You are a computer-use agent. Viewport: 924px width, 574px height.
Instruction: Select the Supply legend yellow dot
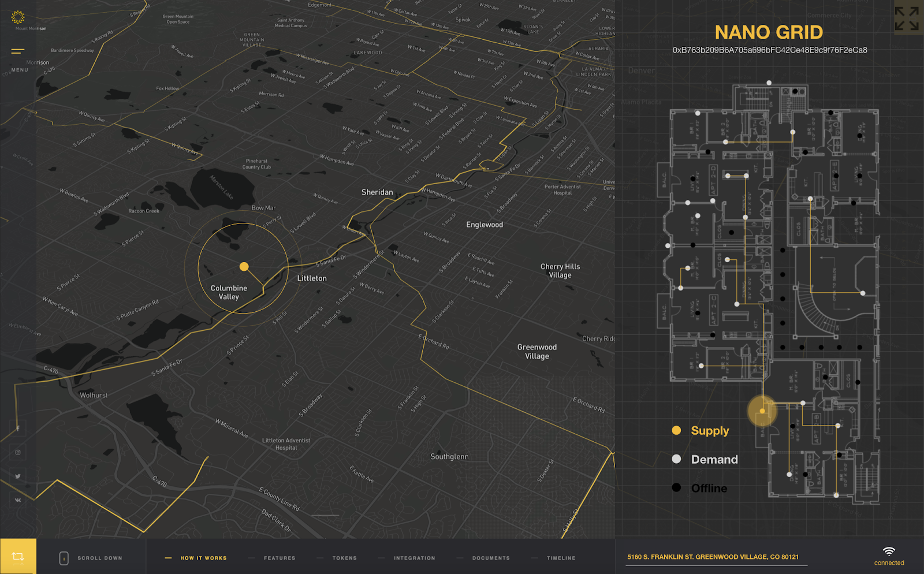pos(676,430)
